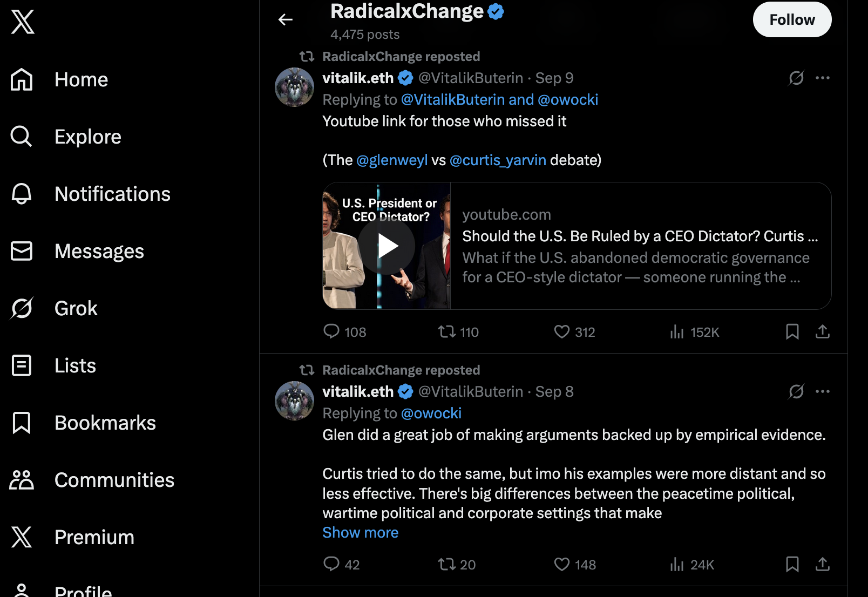View analytics showing 152K views
868x597 pixels.
point(694,332)
